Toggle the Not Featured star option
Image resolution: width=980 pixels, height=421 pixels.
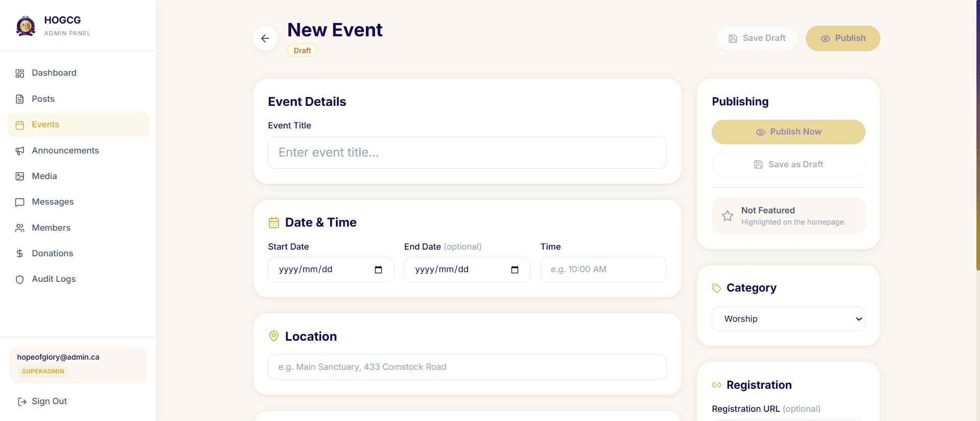click(x=788, y=216)
